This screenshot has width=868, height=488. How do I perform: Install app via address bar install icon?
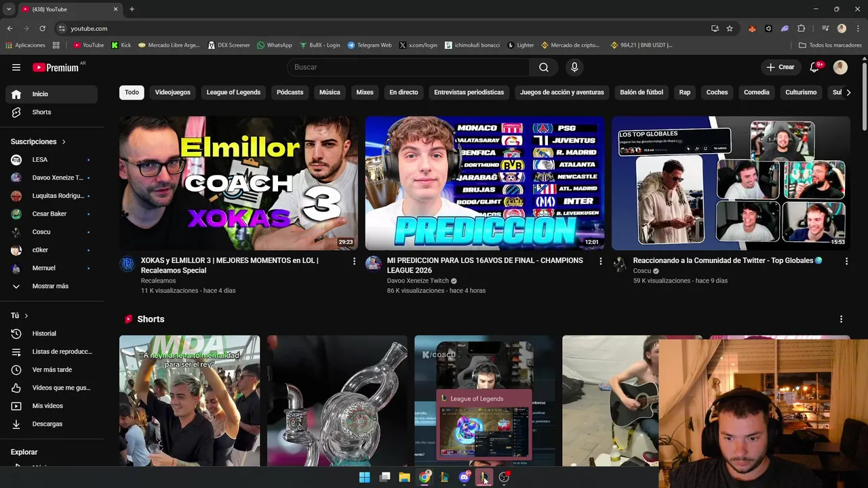coord(715,28)
